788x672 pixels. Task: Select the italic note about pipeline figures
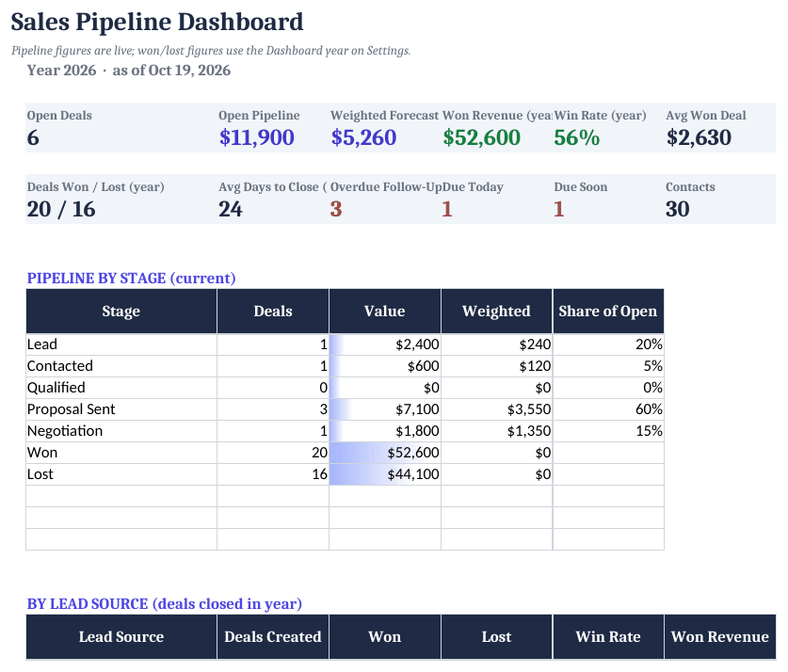[x=211, y=51]
